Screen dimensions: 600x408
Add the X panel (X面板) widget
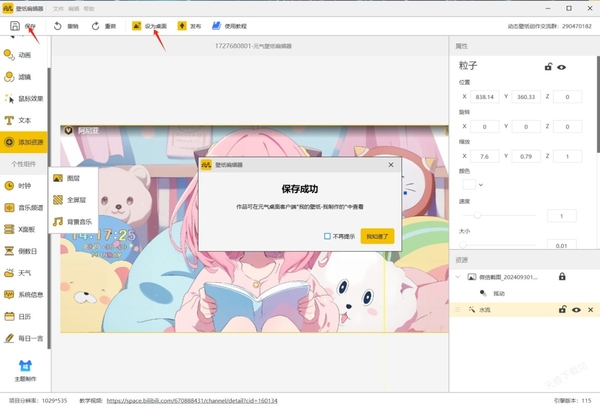[24, 229]
